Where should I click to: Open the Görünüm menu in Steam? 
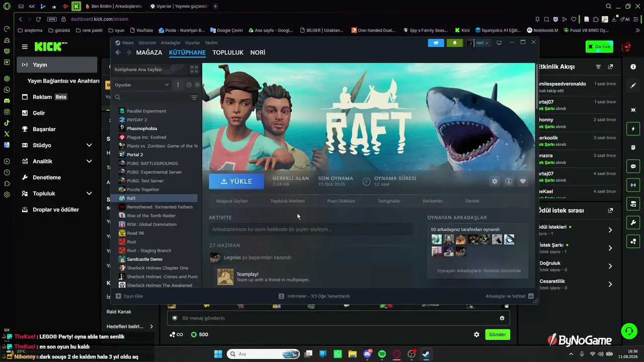pyautogui.click(x=147, y=43)
